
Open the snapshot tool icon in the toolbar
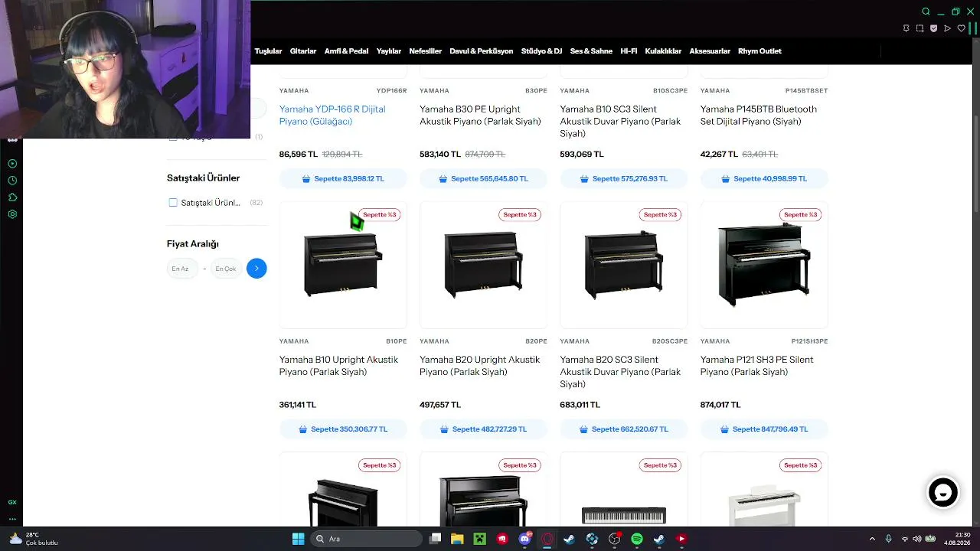click(x=920, y=28)
